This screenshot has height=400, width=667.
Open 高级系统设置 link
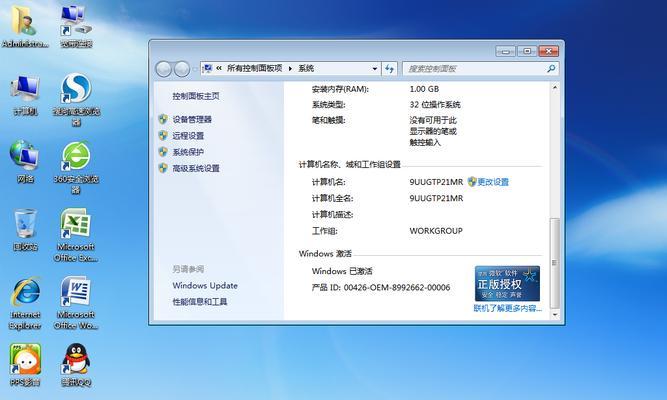point(196,168)
